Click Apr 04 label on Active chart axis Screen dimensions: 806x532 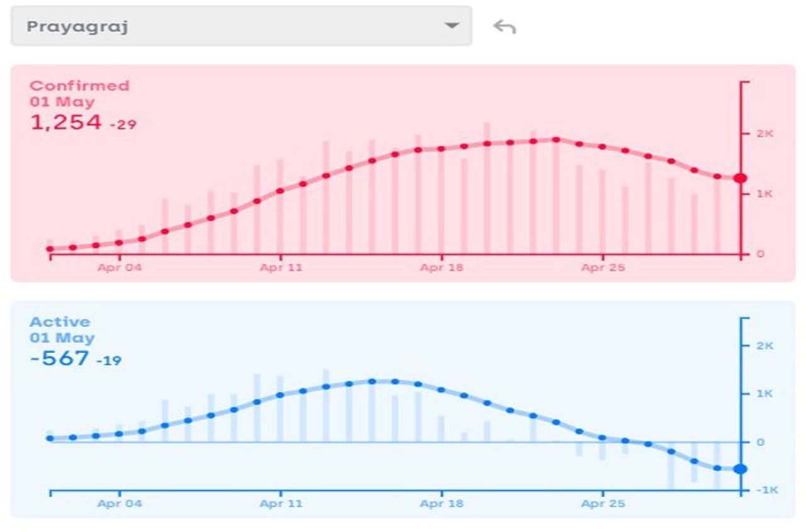(120, 504)
